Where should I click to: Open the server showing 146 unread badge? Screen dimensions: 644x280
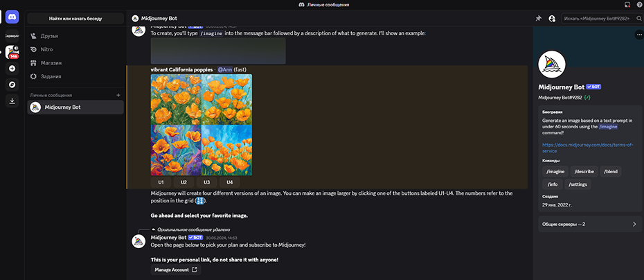(12, 52)
